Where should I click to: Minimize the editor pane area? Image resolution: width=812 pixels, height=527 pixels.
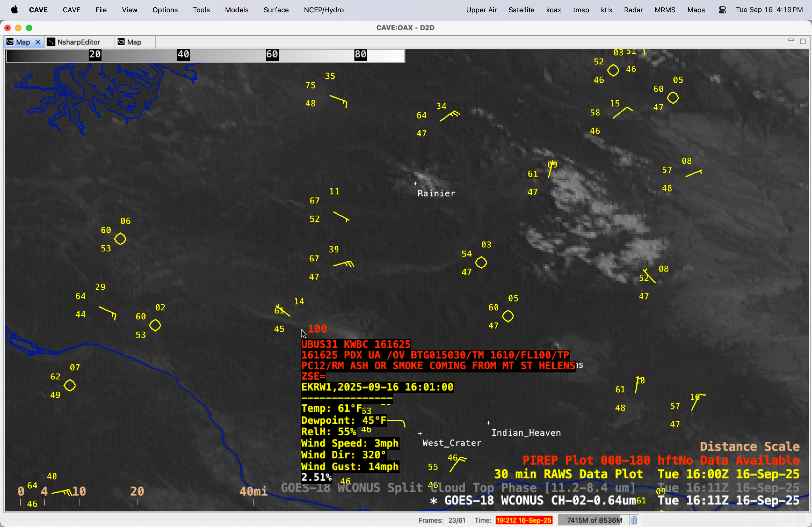(791, 40)
